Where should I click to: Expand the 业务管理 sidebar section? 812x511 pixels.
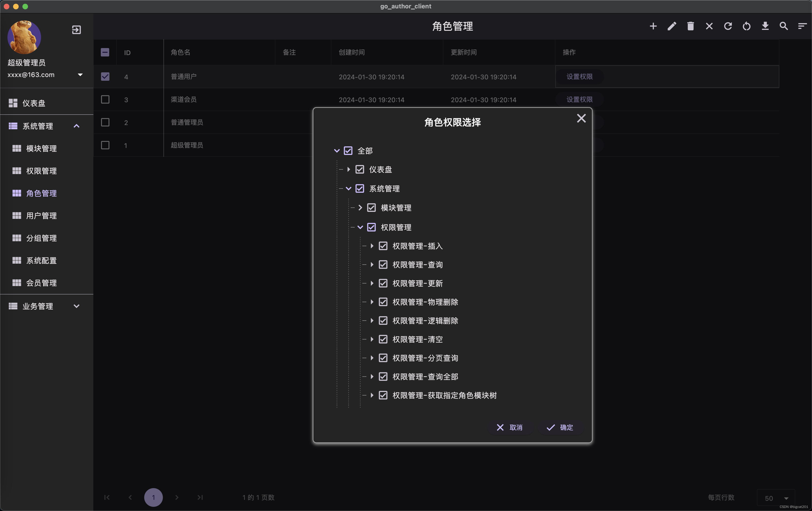coord(77,306)
